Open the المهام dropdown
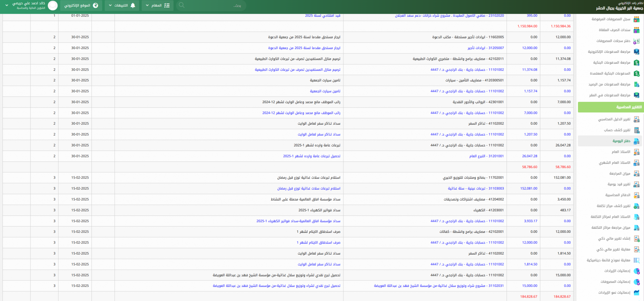The height and width of the screenshot is (301, 644). coord(158,5)
